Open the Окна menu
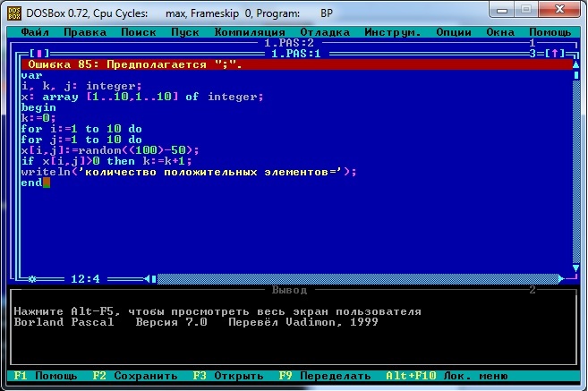Viewport: 588px width, 391px height. coord(500,32)
